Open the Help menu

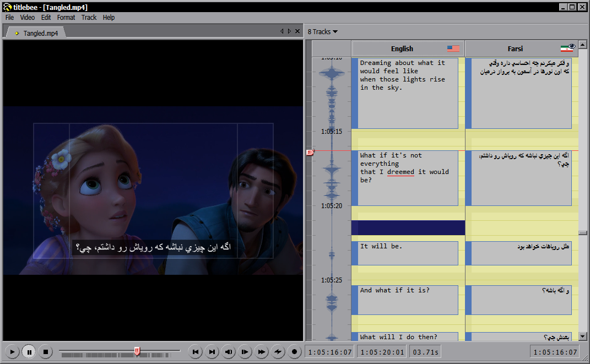tap(109, 17)
